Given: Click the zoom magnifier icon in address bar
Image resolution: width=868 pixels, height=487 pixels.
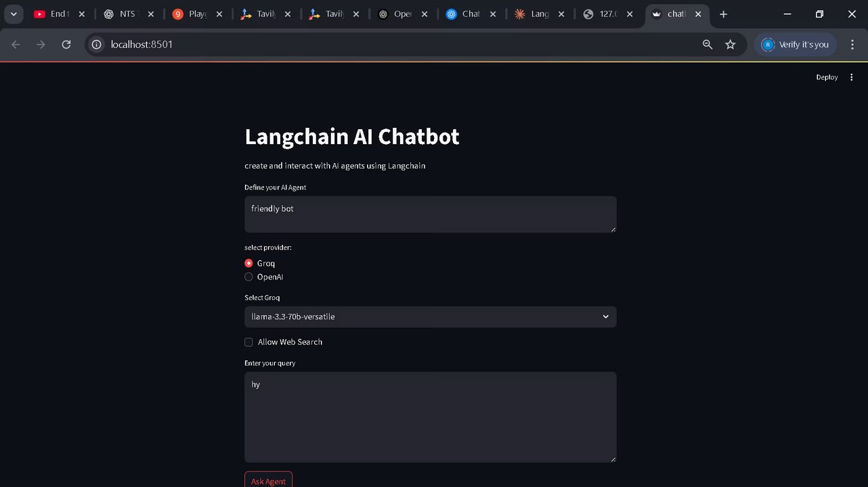Looking at the screenshot, I should 708,45.
